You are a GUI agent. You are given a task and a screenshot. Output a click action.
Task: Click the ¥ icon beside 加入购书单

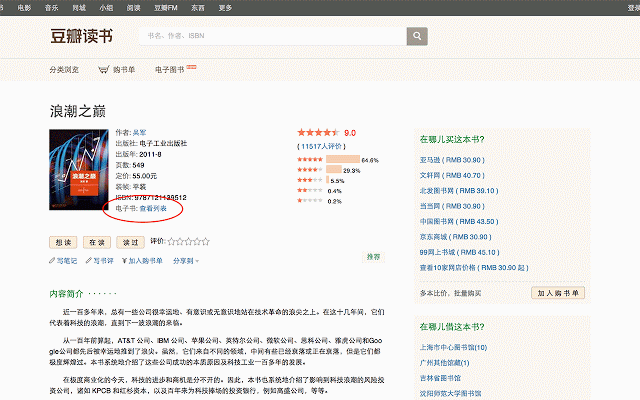click(x=124, y=261)
